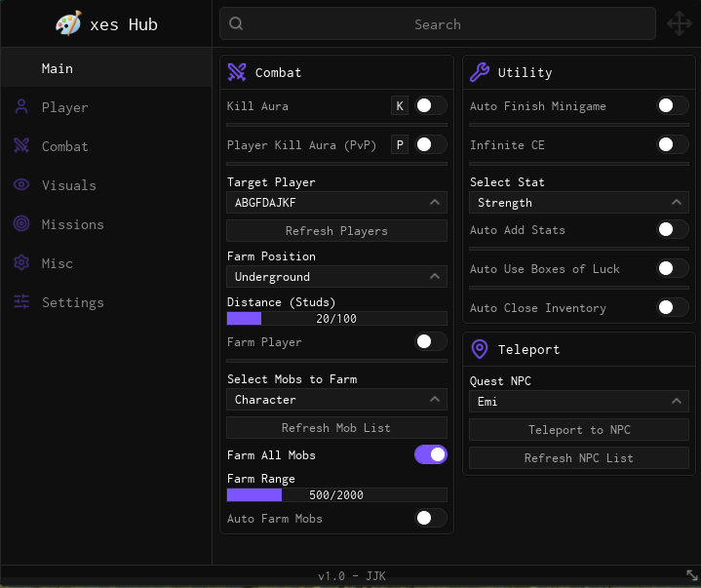Enable Player Kill Aura (PvP) toggle
Viewport: 701px width, 588px height.
[431, 145]
